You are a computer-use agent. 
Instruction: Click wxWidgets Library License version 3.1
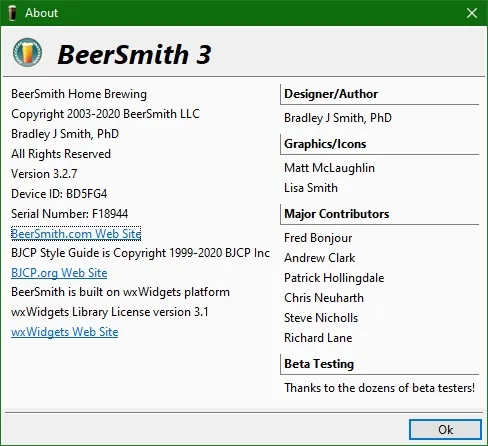coord(110,312)
